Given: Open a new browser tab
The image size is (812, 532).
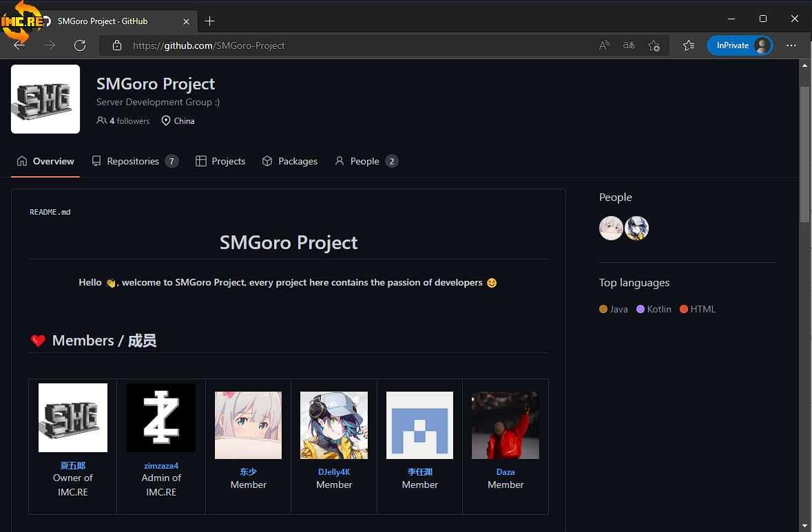Looking at the screenshot, I should coord(210,21).
